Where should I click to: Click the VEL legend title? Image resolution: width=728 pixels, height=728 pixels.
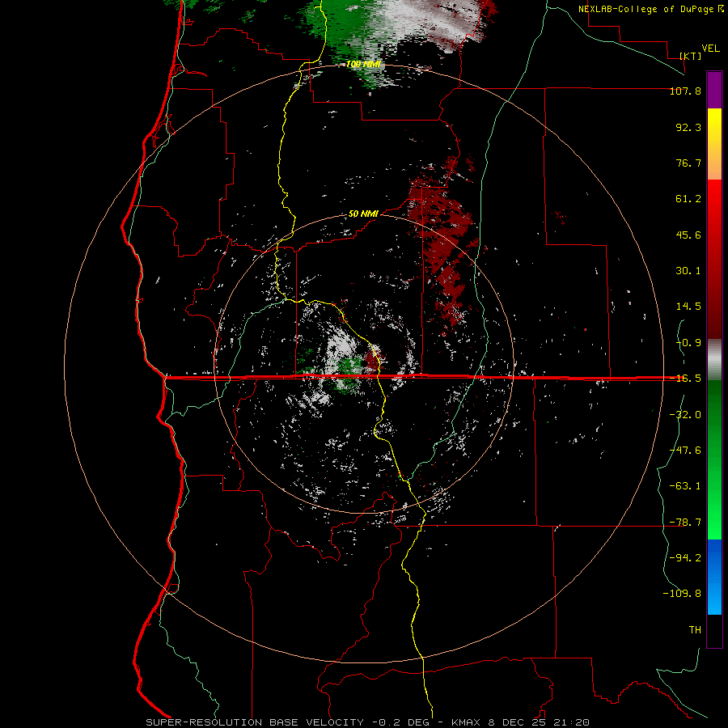pyautogui.click(x=711, y=49)
